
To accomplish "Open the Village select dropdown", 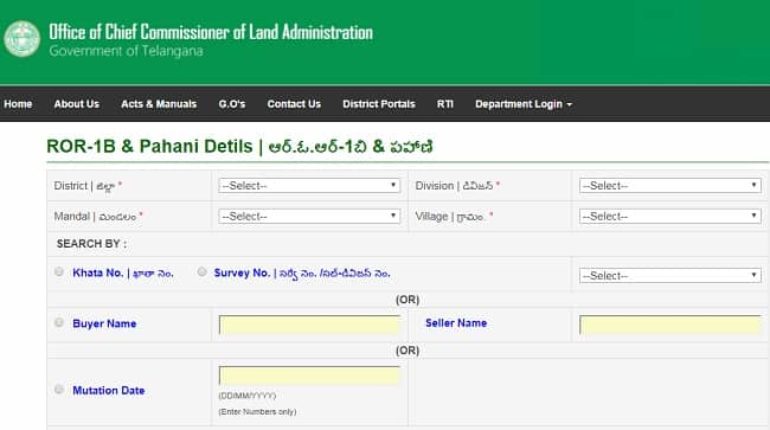I will click(x=670, y=216).
